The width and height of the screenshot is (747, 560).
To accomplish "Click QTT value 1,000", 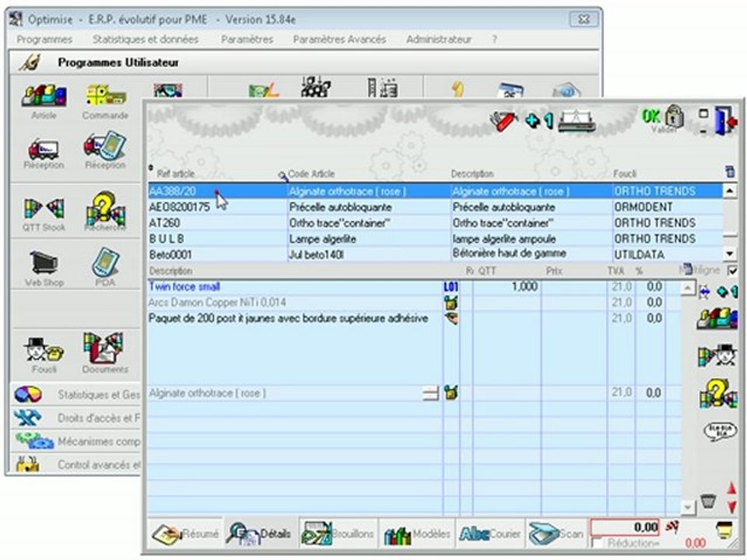I will (524, 287).
